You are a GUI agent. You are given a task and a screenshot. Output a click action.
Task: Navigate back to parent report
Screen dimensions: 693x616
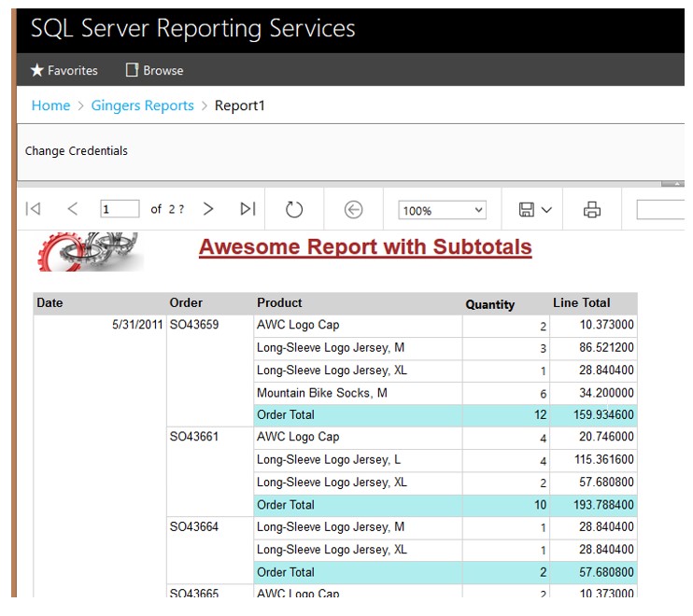(x=353, y=210)
